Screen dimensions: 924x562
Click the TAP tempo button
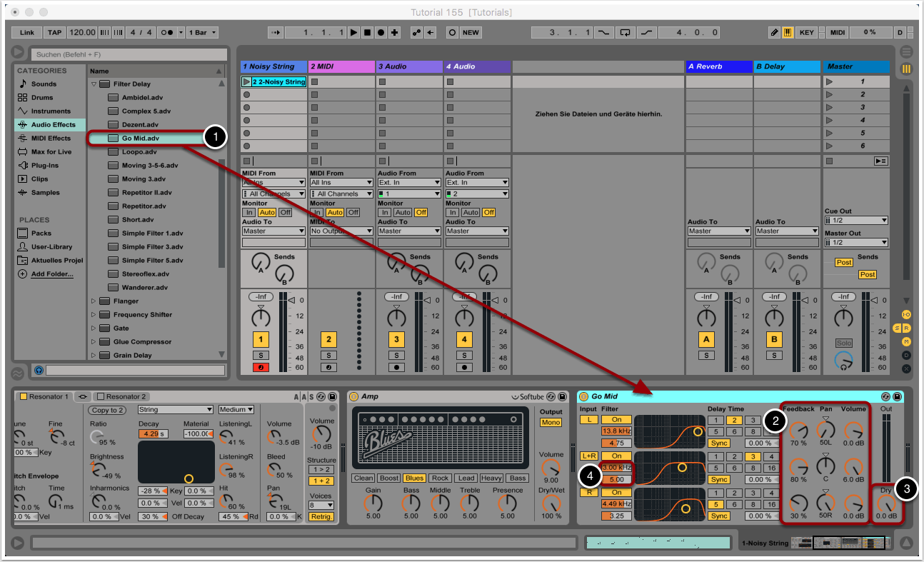point(55,33)
